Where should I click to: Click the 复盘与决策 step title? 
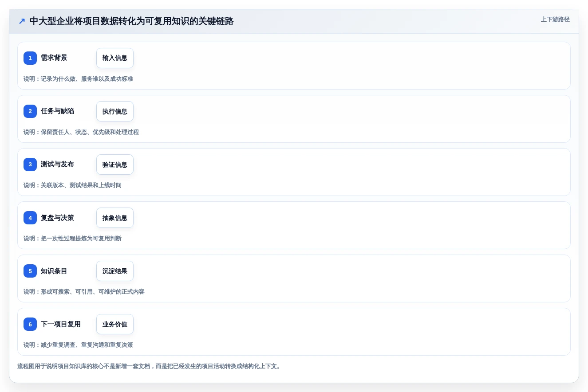pos(57,218)
